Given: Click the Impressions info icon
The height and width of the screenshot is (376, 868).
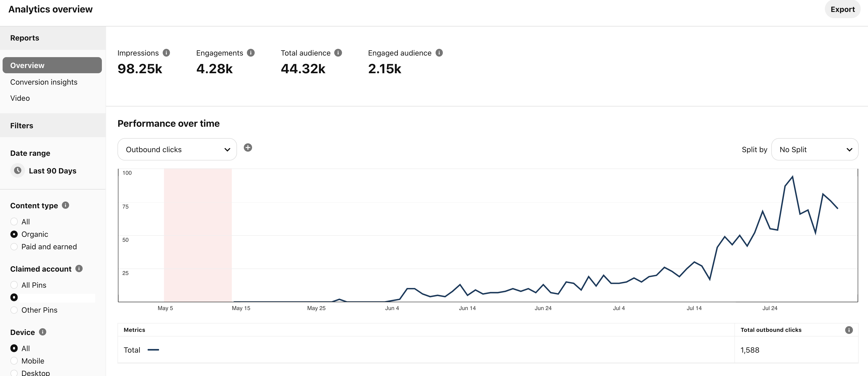Looking at the screenshot, I should click(166, 53).
